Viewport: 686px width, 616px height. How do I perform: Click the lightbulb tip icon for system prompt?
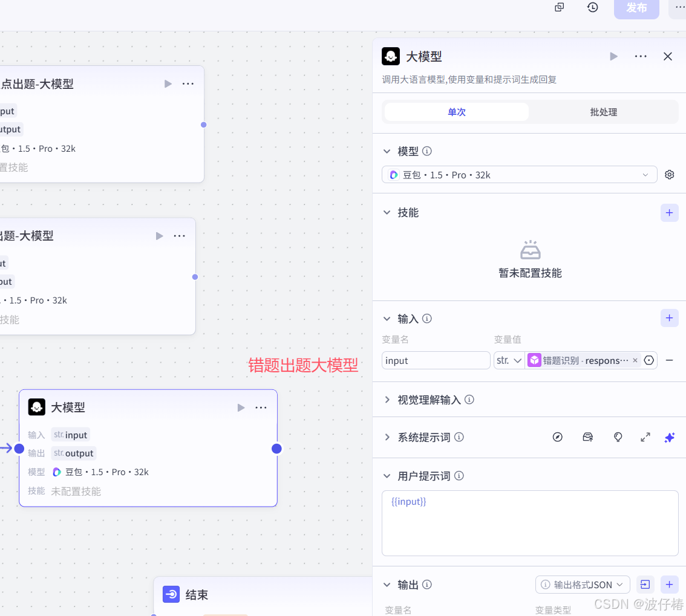click(618, 437)
